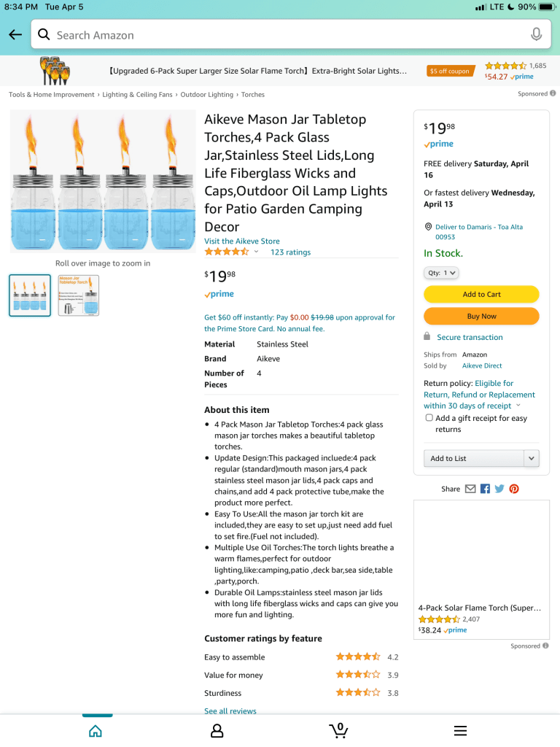Tap the back arrow icon

click(15, 35)
